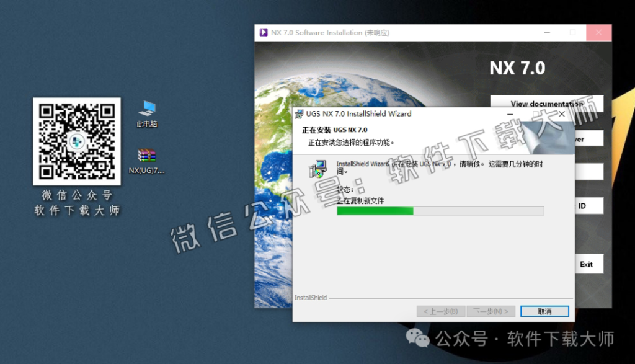The image size is (635, 364).
Task: Cancel the installation with the 取消 button
Action: [x=544, y=311]
